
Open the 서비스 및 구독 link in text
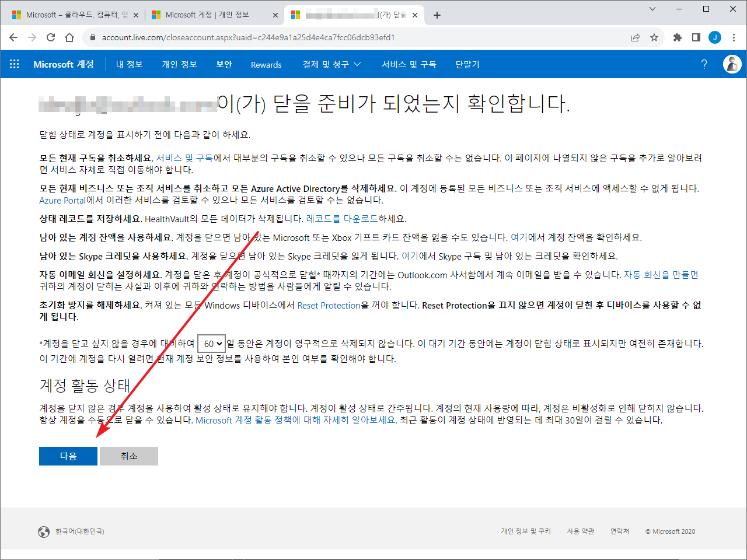(184, 158)
